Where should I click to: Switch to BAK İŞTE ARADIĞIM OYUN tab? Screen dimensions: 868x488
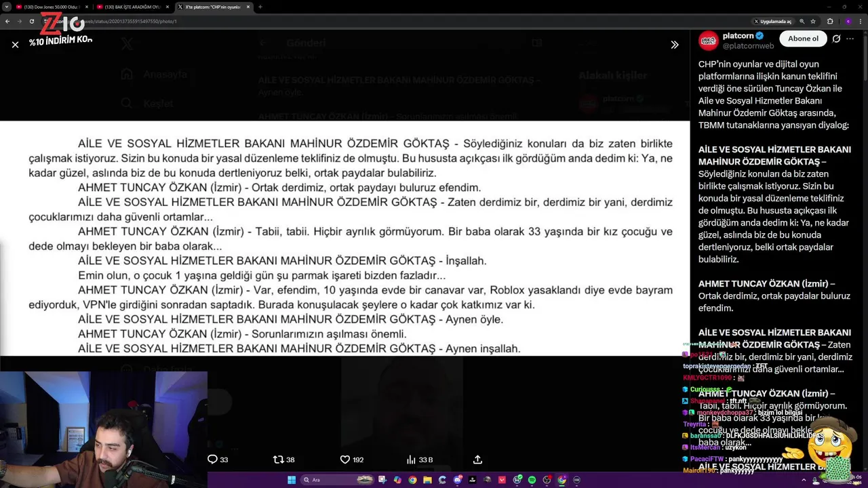click(x=133, y=7)
